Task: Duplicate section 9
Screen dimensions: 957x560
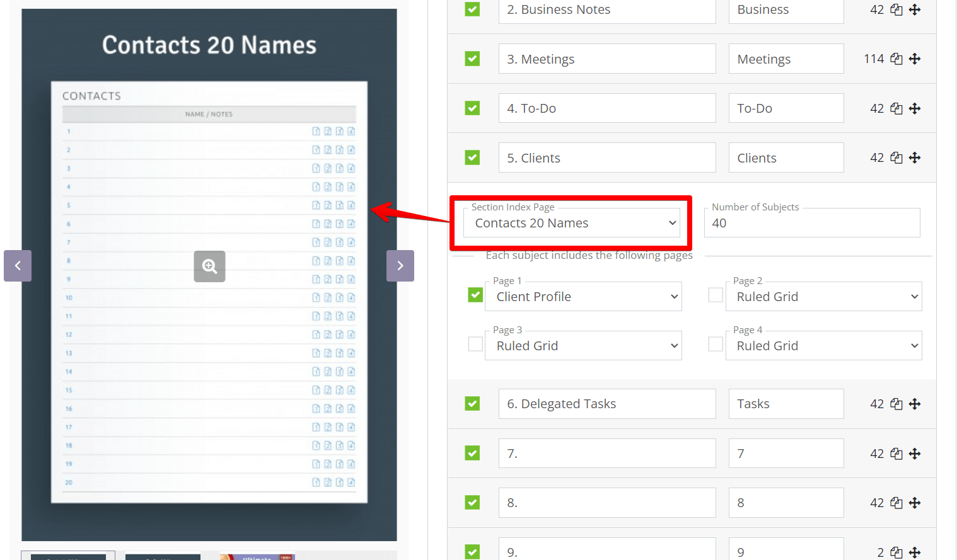Action: [x=896, y=551]
